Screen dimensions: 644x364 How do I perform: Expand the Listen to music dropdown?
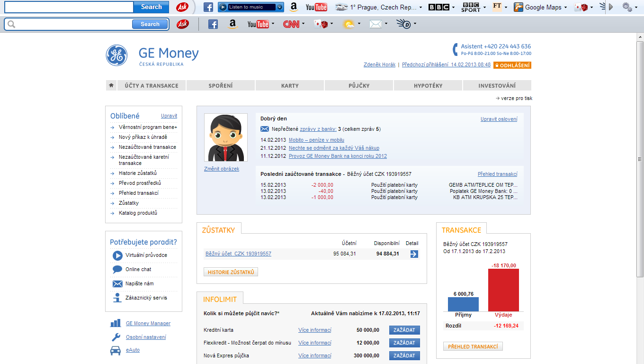(280, 7)
